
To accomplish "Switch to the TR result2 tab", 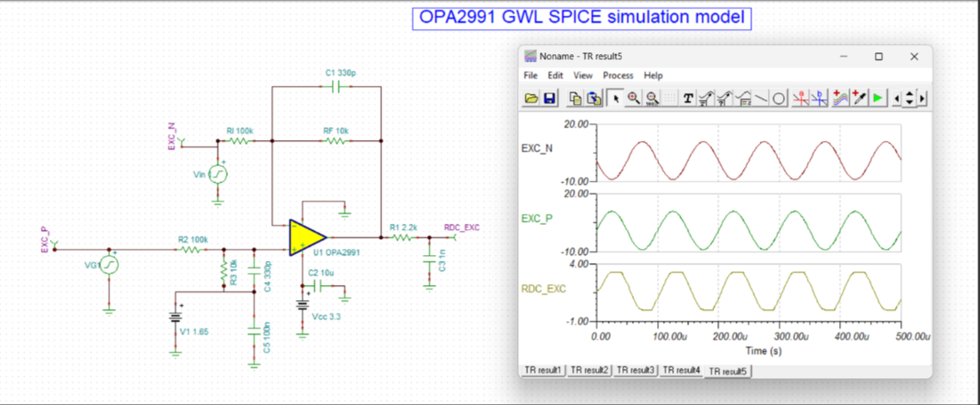I will pos(590,370).
